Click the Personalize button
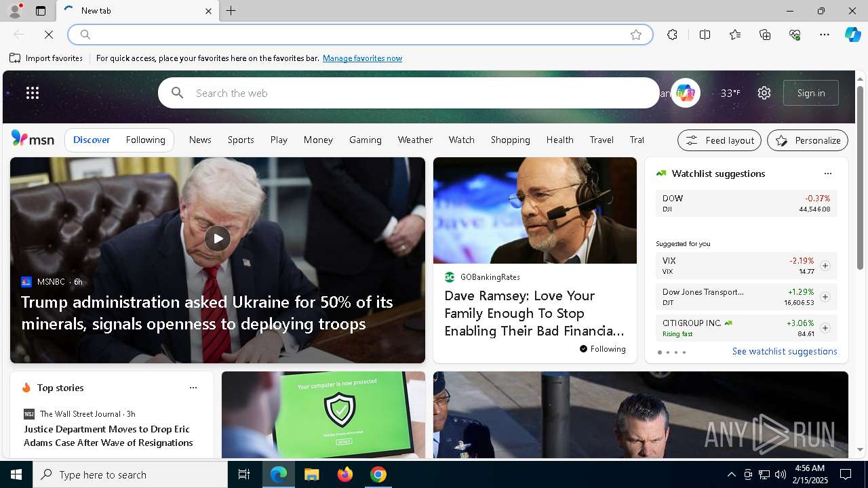This screenshot has height=488, width=868. pyautogui.click(x=808, y=140)
